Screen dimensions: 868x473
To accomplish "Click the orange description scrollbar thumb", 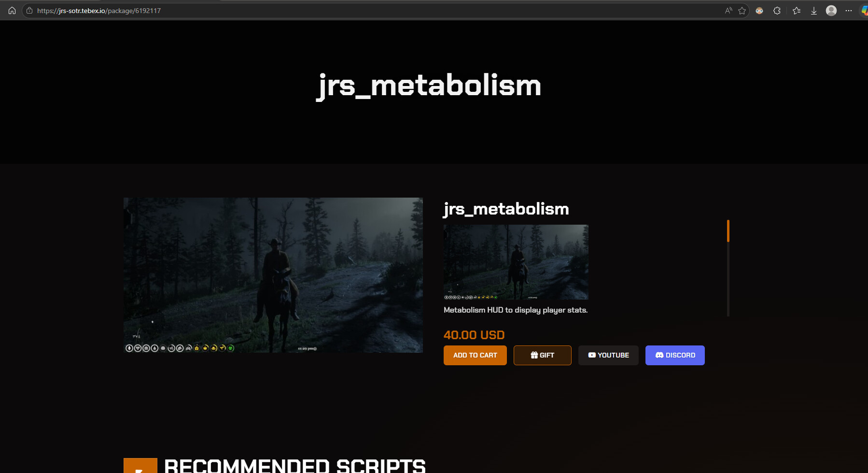I will pos(728,231).
